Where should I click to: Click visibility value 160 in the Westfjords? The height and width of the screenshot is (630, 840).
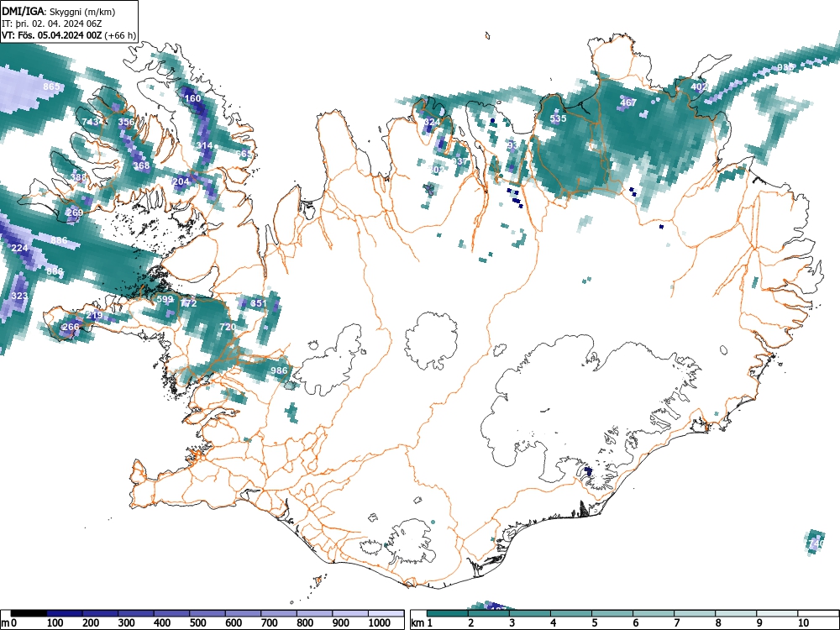[x=192, y=98]
